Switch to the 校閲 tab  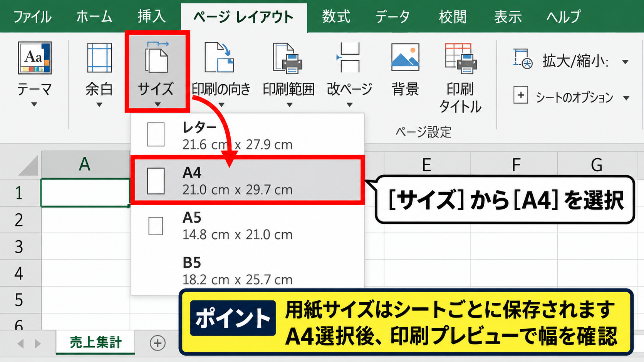coord(453,17)
